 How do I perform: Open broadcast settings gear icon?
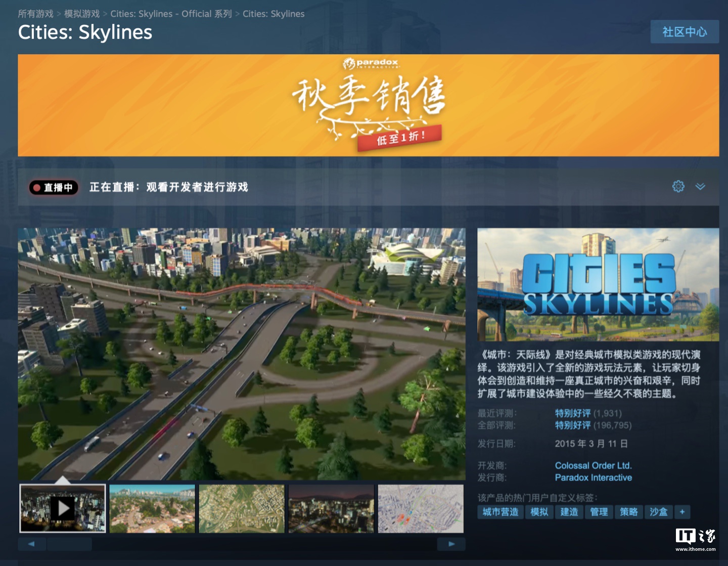point(678,187)
